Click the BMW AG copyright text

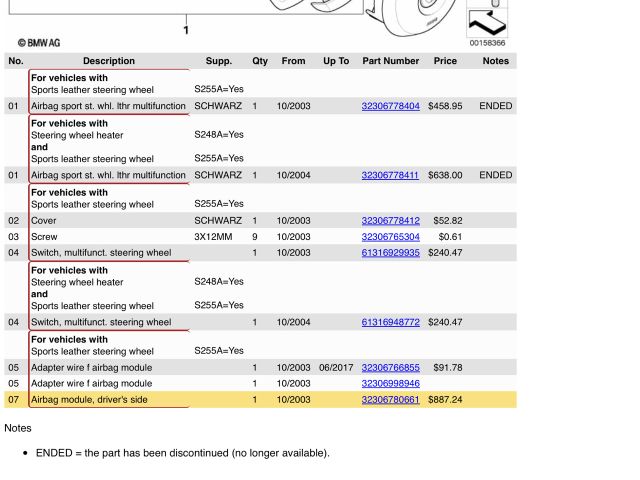(x=39, y=43)
